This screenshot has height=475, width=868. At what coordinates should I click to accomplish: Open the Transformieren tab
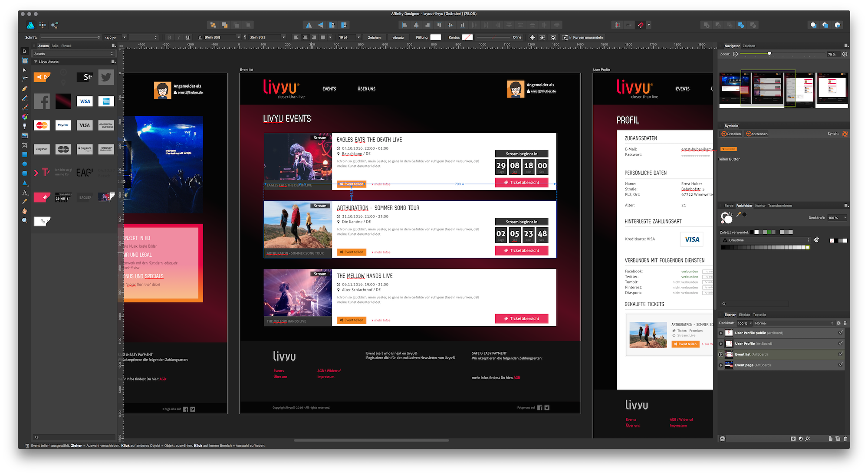click(780, 206)
